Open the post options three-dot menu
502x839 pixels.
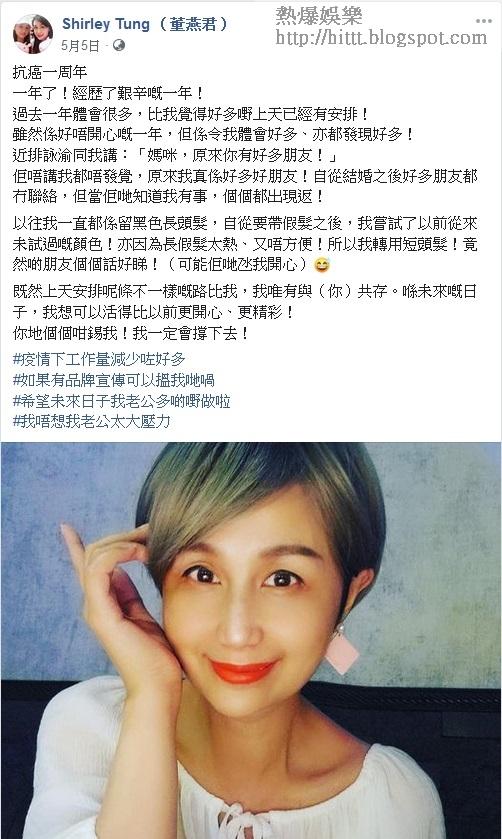483,21
